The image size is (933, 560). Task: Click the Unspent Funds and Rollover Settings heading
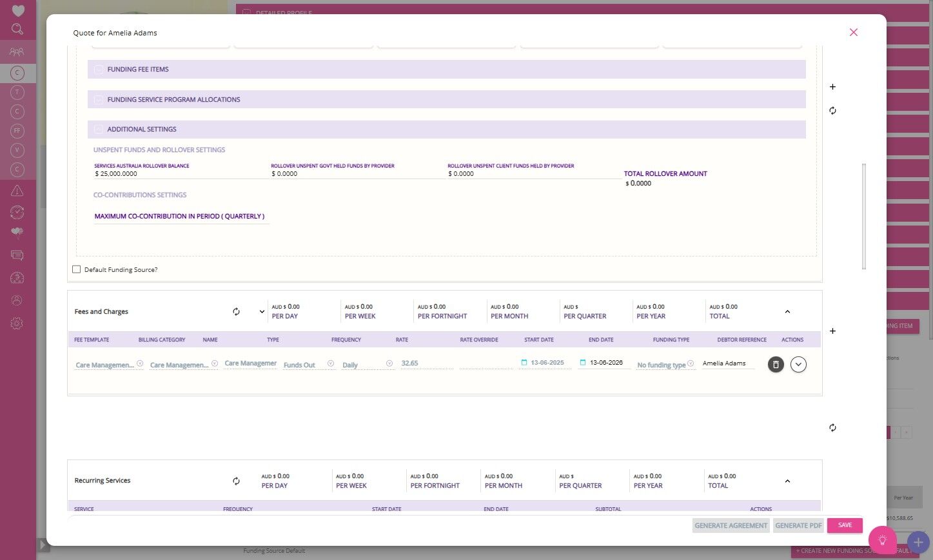[159, 150]
